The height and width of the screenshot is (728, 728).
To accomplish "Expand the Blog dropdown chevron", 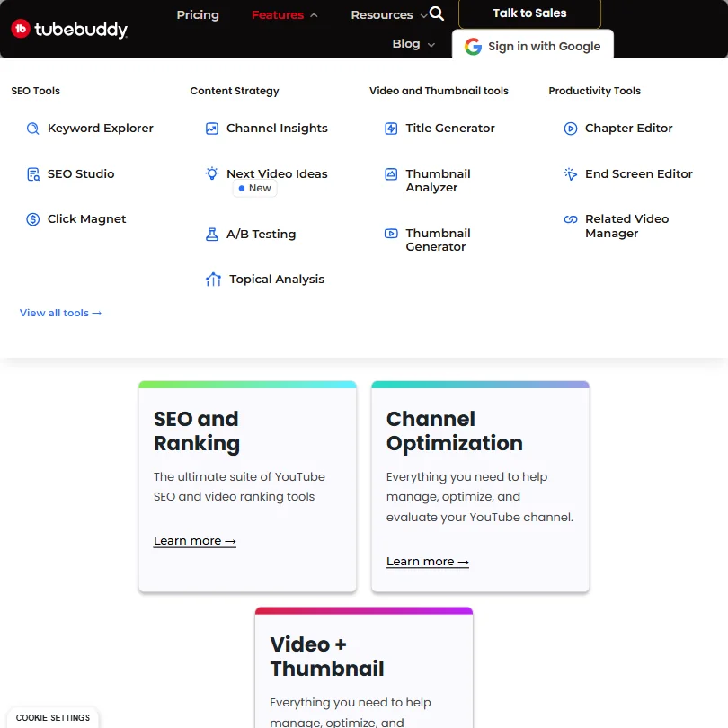I will point(431,45).
